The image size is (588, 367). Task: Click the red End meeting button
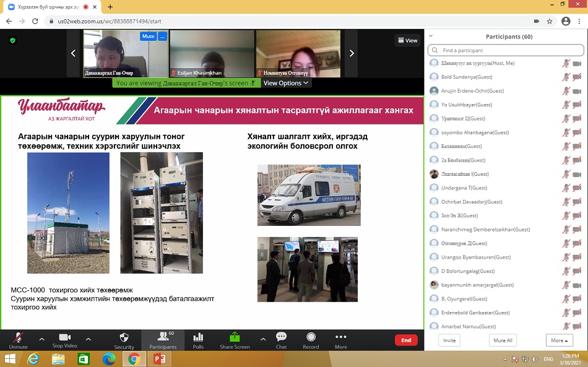pos(406,340)
